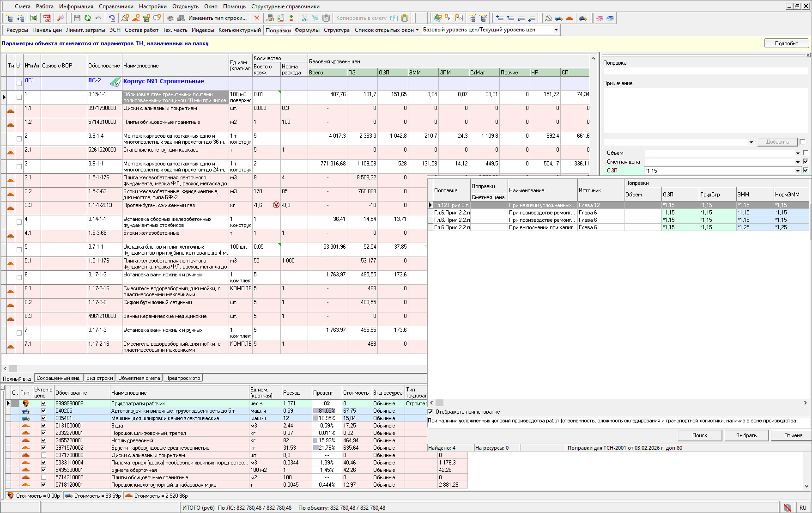Image resolution: width=812 pixels, height=513 pixels.
Task: Switch to the 'Сокращенный вид' tab
Action: tap(58, 378)
